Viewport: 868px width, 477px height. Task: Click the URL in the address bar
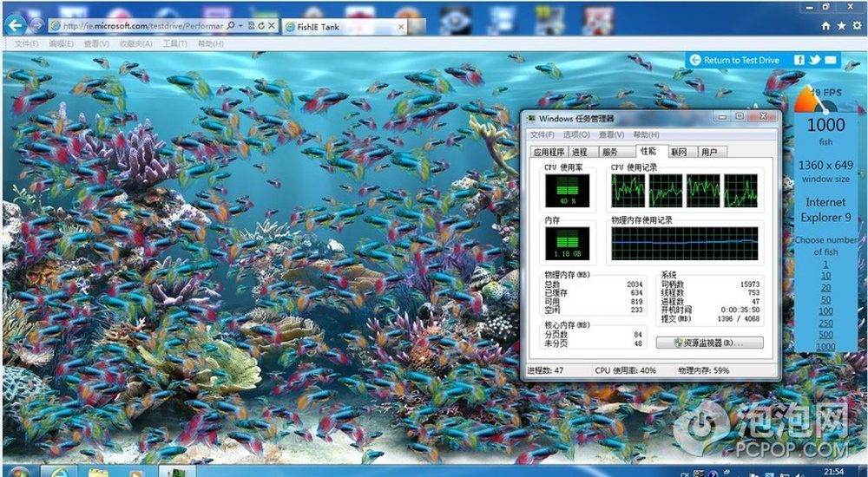point(143,25)
